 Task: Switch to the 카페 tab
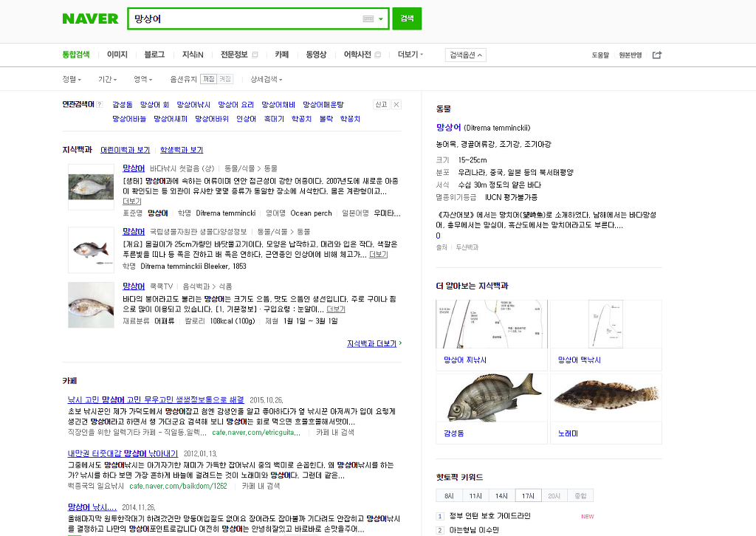[x=281, y=55]
